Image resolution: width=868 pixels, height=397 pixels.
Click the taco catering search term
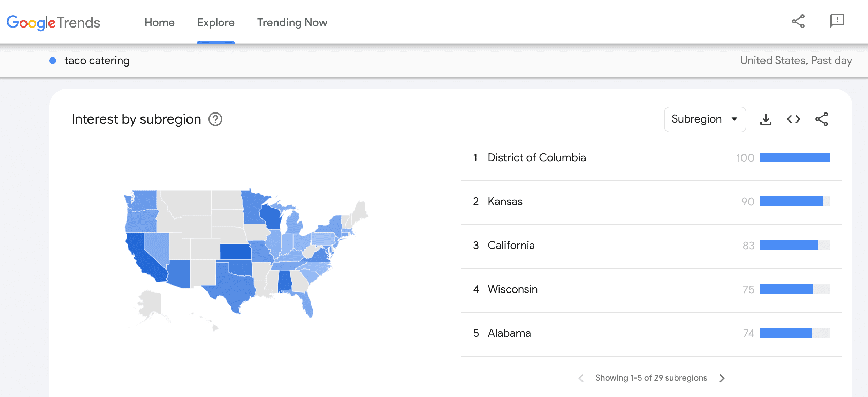point(97,61)
